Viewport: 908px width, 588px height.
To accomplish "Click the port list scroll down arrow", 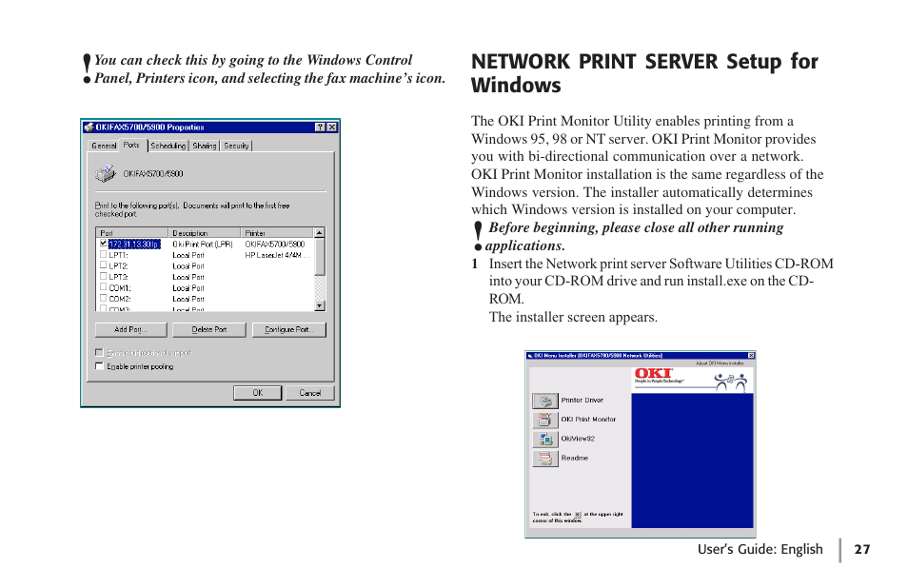I will (x=320, y=305).
